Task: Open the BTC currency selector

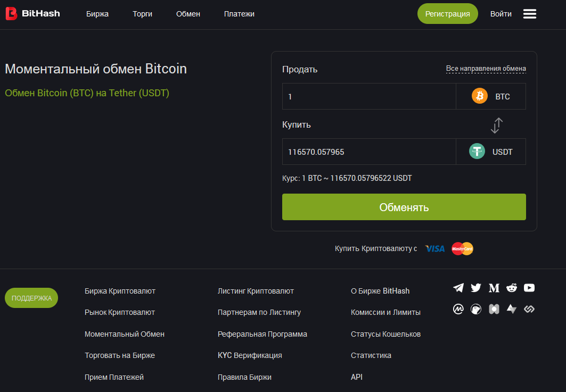Action: [491, 96]
